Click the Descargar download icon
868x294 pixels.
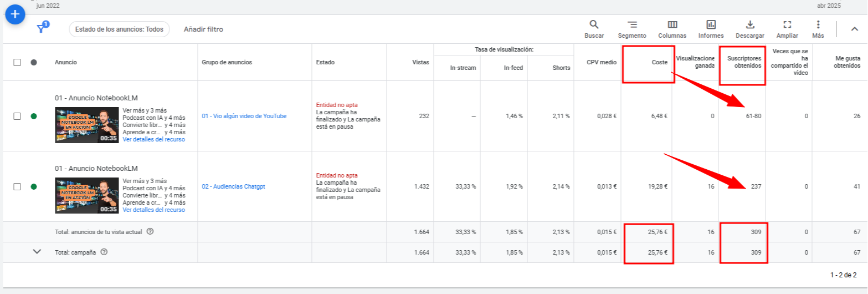pyautogui.click(x=750, y=25)
